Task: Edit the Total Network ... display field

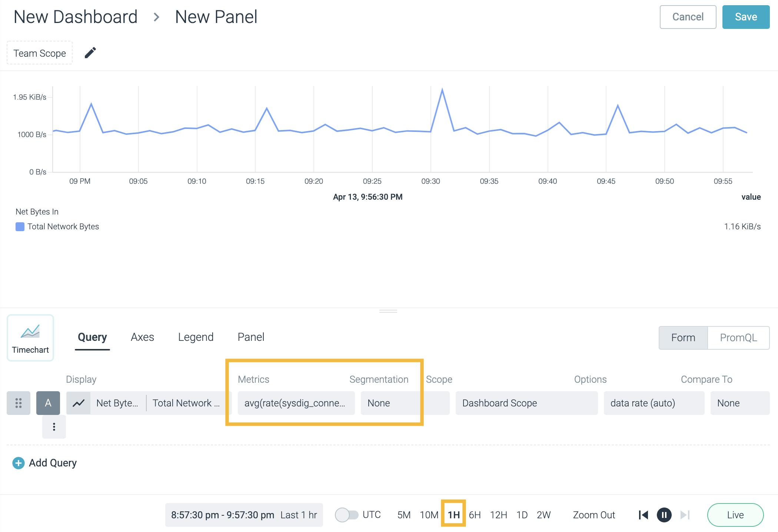Action: [187, 403]
